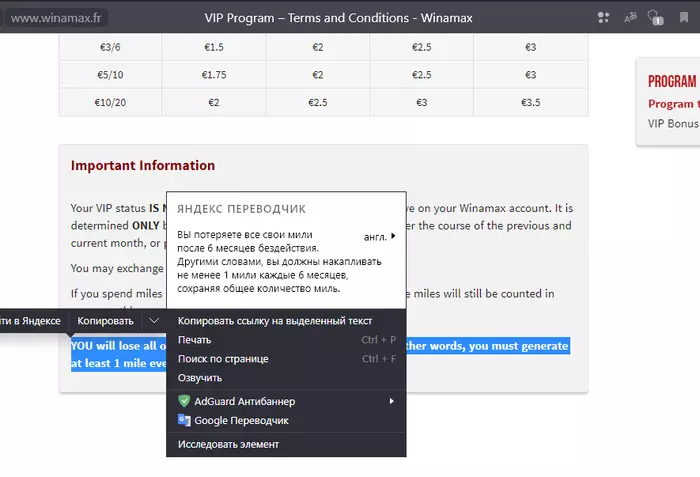The image size is (700, 477).
Task: Open the four-dots extensions icon in address bar
Action: click(603, 17)
